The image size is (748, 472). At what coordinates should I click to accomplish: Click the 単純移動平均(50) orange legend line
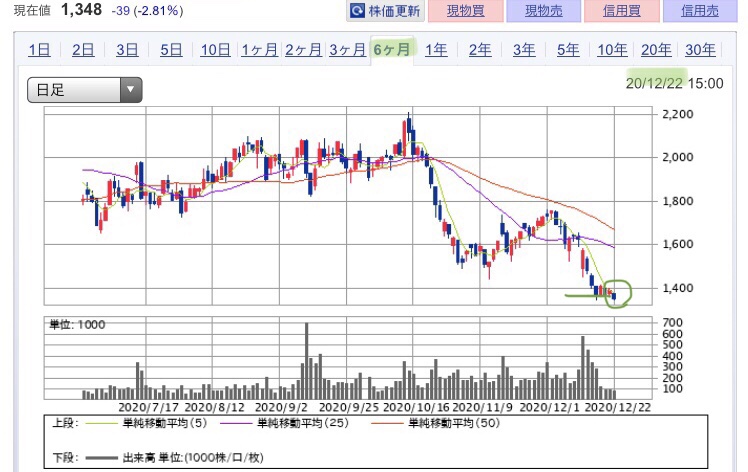pos(387,423)
